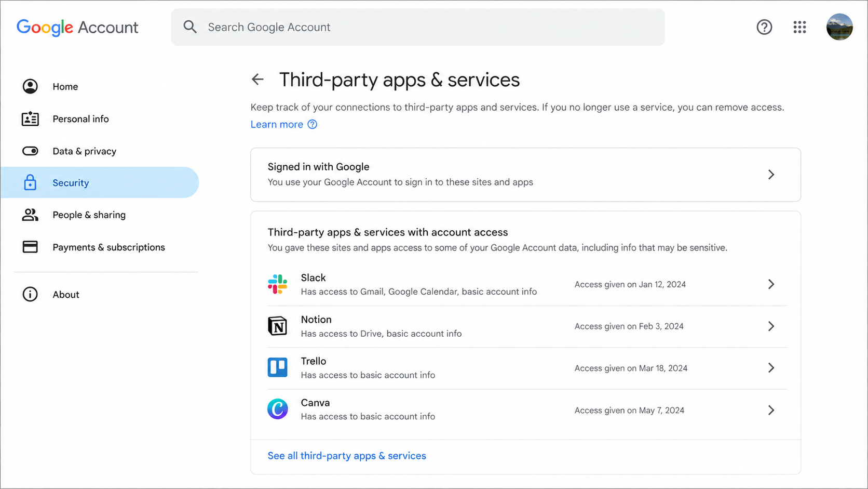Click the Trello app name
Screen dimensions: 868x489
[314, 361]
